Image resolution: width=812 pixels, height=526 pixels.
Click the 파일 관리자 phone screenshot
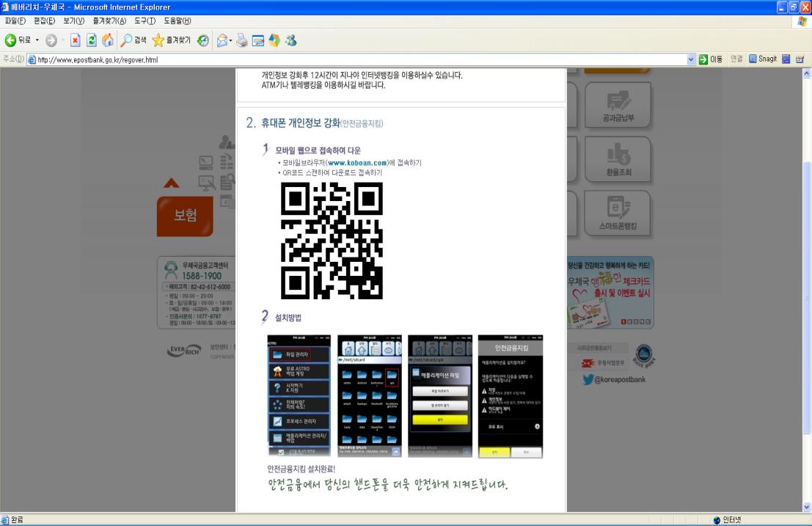pyautogui.click(x=299, y=396)
